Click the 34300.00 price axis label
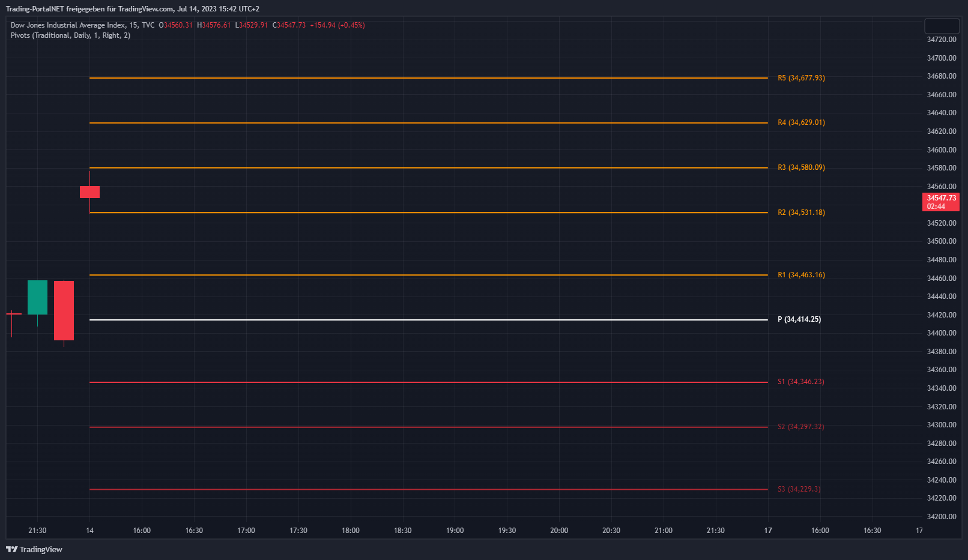This screenshot has width=968, height=560. tap(942, 425)
